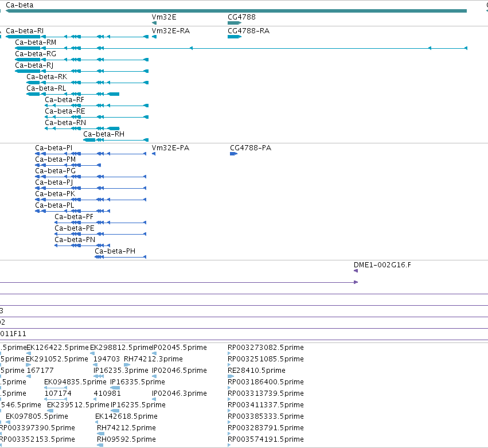Select the CG4788-PA protein arrow glyph

coord(234,154)
